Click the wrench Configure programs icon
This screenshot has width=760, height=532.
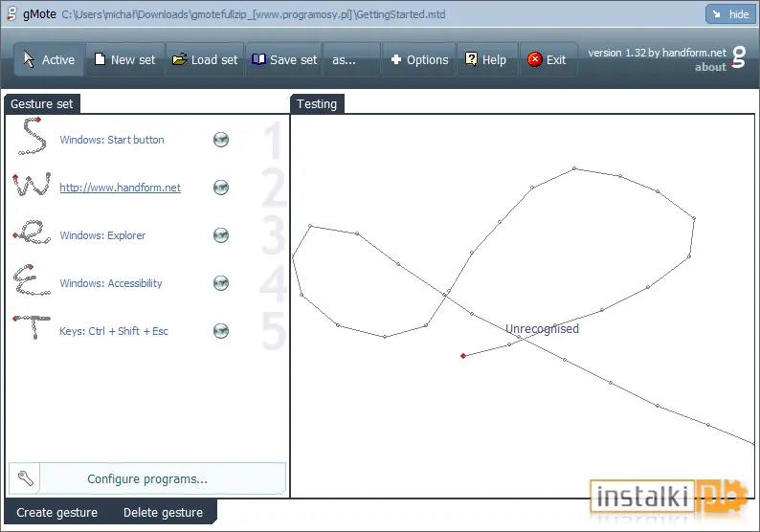[x=25, y=478]
